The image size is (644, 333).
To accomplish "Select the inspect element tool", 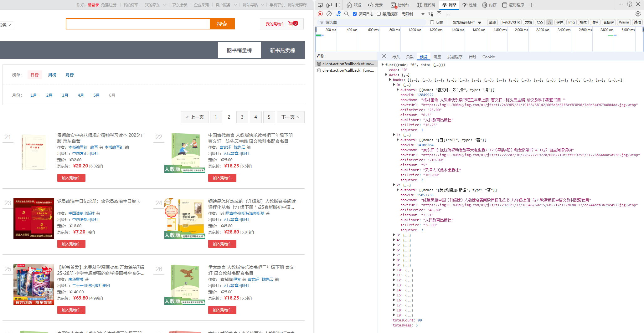I will (320, 5).
